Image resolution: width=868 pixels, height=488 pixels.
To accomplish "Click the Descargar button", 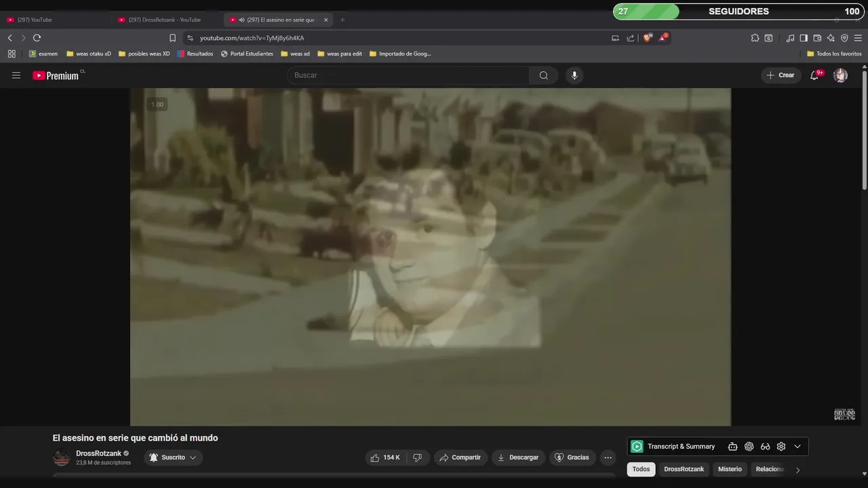I will [x=518, y=457].
